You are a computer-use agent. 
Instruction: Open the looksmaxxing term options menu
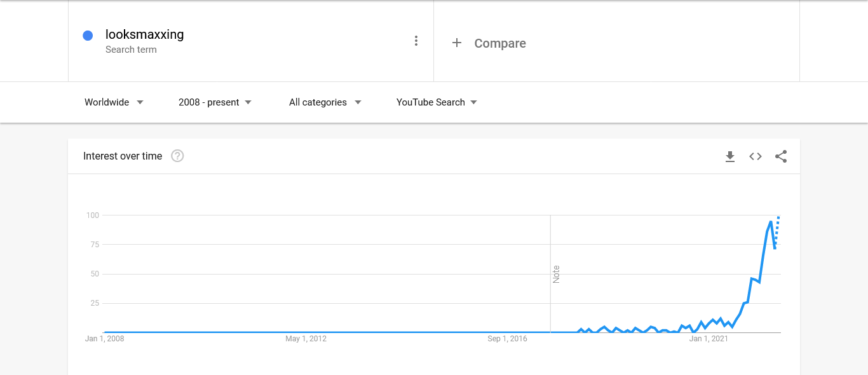click(x=416, y=41)
